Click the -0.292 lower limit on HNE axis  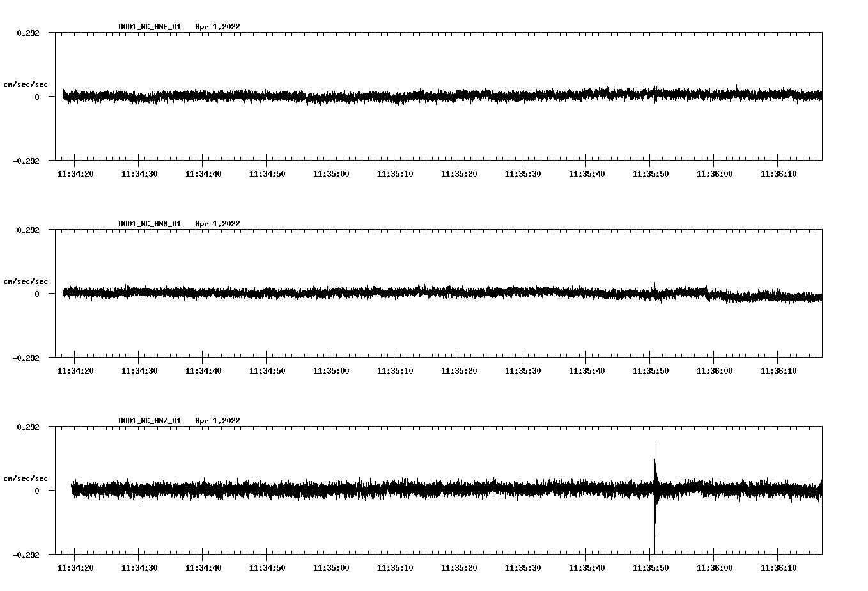[x=26, y=161]
